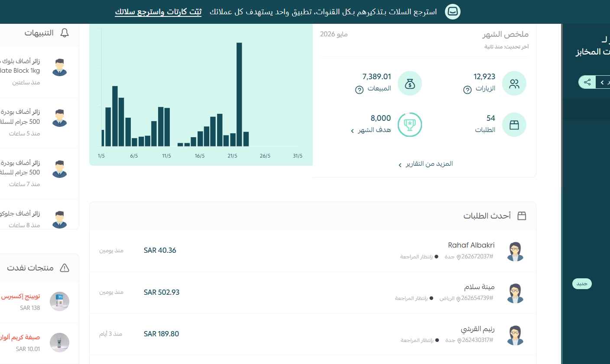Click the box icon beside أحدث الطلبات

(522, 216)
